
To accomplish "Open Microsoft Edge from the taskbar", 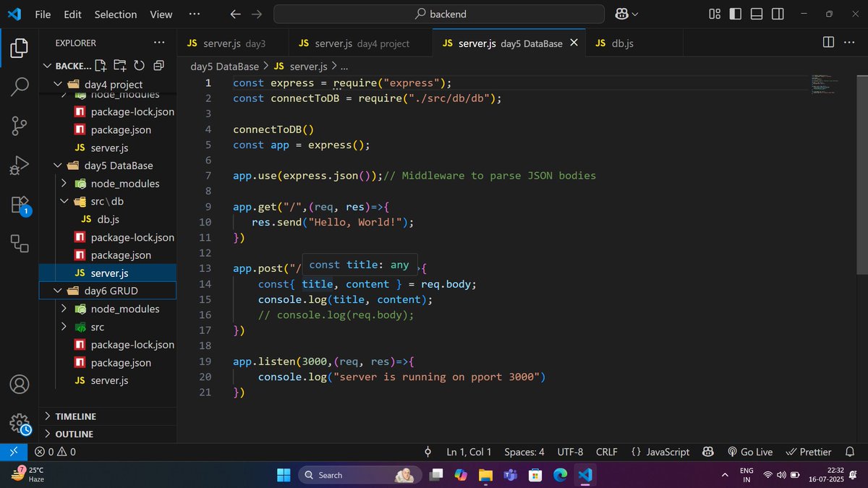I will coord(561,475).
